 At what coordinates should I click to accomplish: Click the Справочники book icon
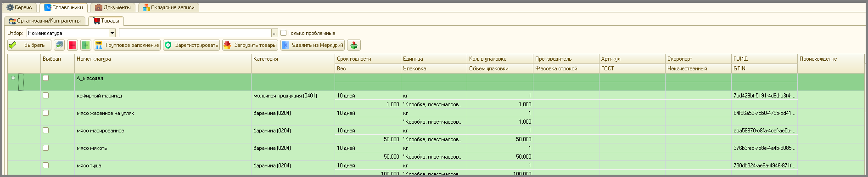[x=48, y=7]
